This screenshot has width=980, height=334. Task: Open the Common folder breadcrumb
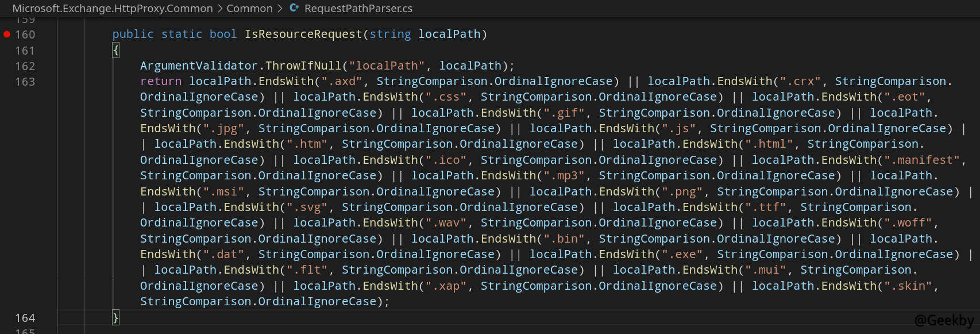tap(249, 9)
